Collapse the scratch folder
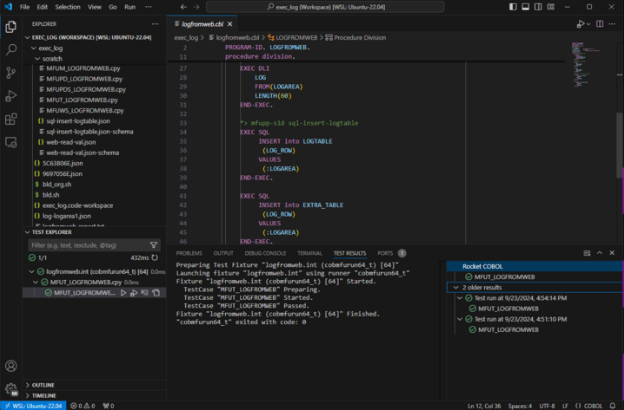Viewport: 624px width, 410px height. pos(37,59)
